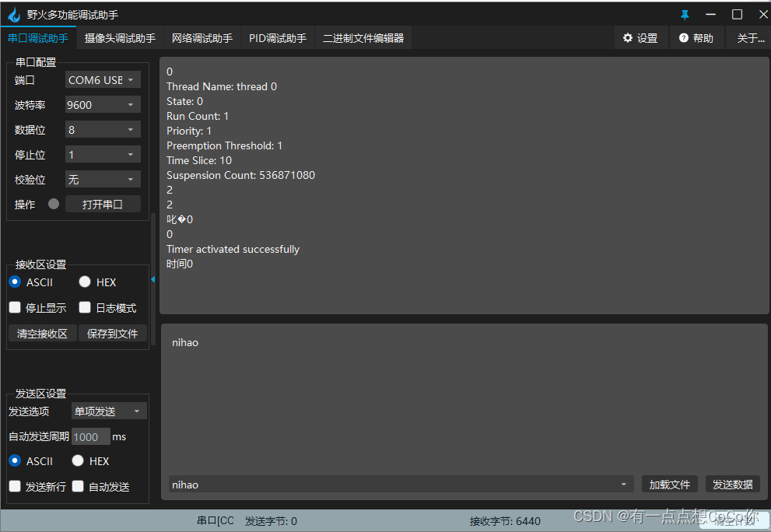Switch to the 二进制文件编辑器 tab
This screenshot has width=771, height=532.
363,37
